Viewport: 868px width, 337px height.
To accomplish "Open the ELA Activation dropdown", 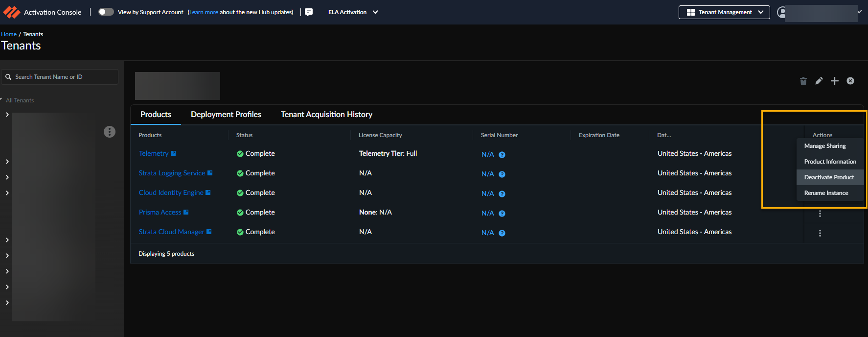I will (x=353, y=12).
